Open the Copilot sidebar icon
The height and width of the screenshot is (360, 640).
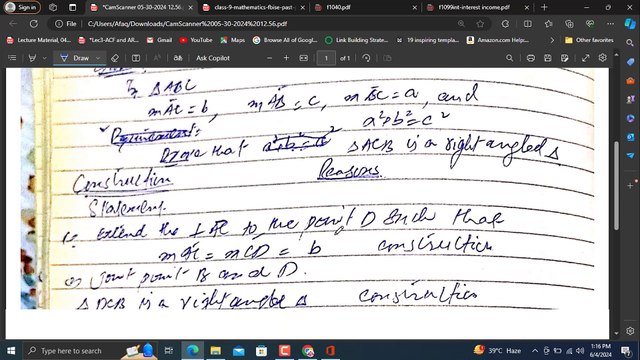pos(630,24)
